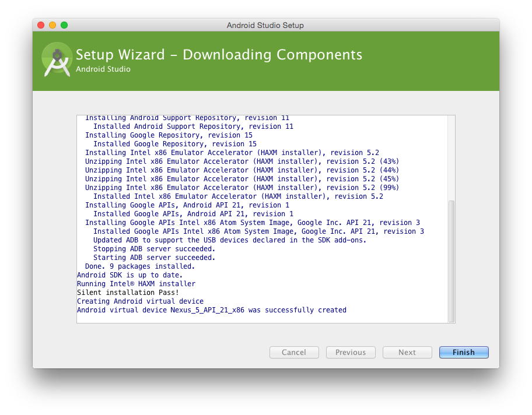Click 'Nexus_5_API_21_x86 was successfully created' line

[x=212, y=310]
